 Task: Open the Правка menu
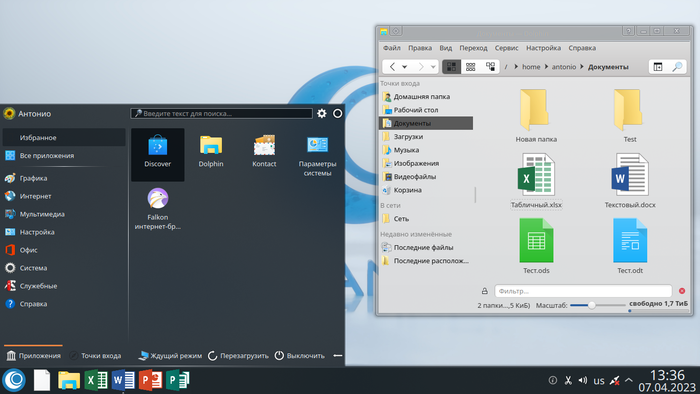[x=420, y=48]
